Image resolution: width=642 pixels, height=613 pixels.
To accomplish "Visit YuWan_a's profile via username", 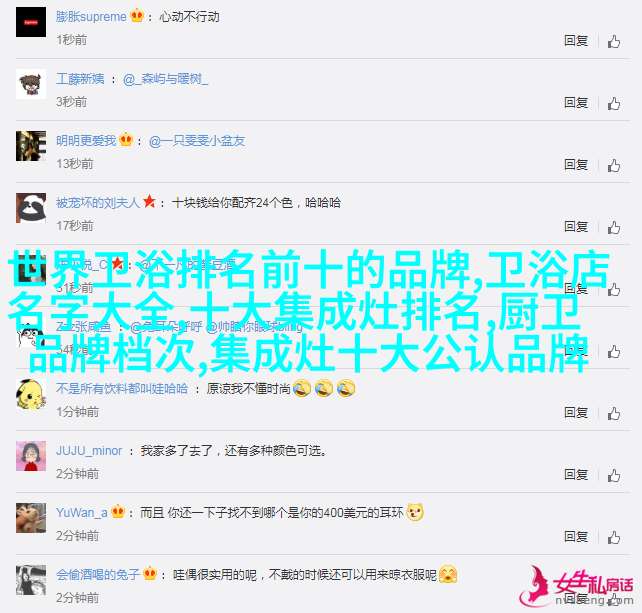I will click(x=82, y=513).
